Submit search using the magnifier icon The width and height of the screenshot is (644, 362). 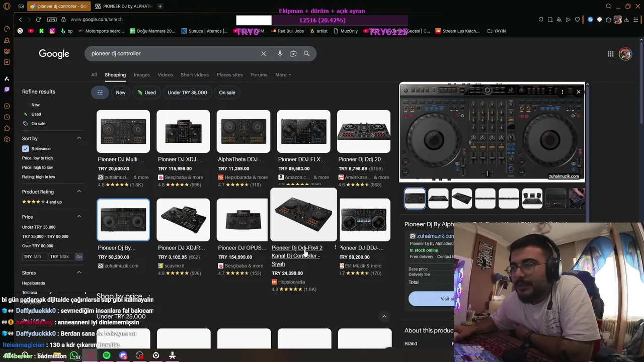click(306, 53)
